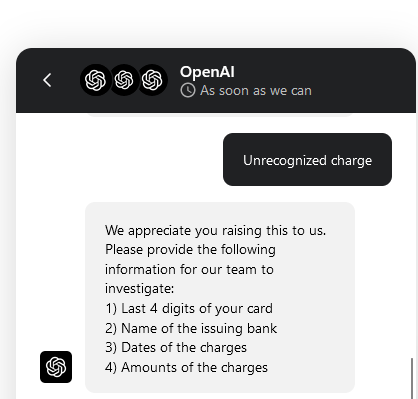Click the word "investigate:" in the message
This screenshot has height=399, width=418.
139,289
